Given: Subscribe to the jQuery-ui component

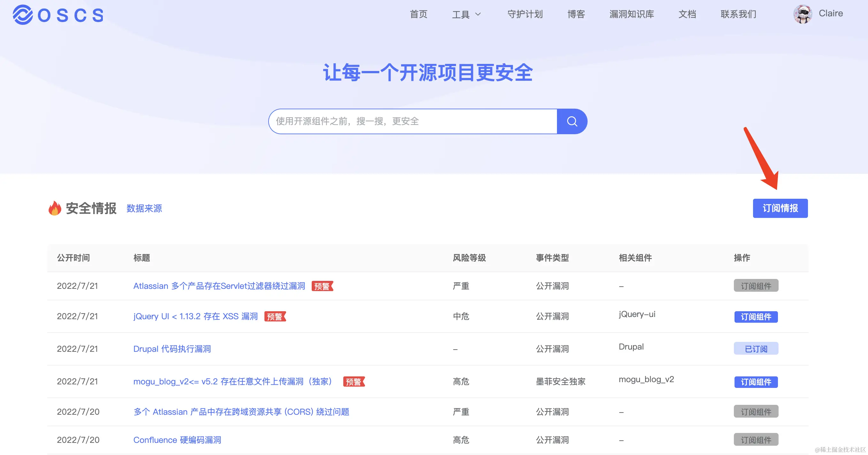Looking at the screenshot, I should [x=756, y=317].
